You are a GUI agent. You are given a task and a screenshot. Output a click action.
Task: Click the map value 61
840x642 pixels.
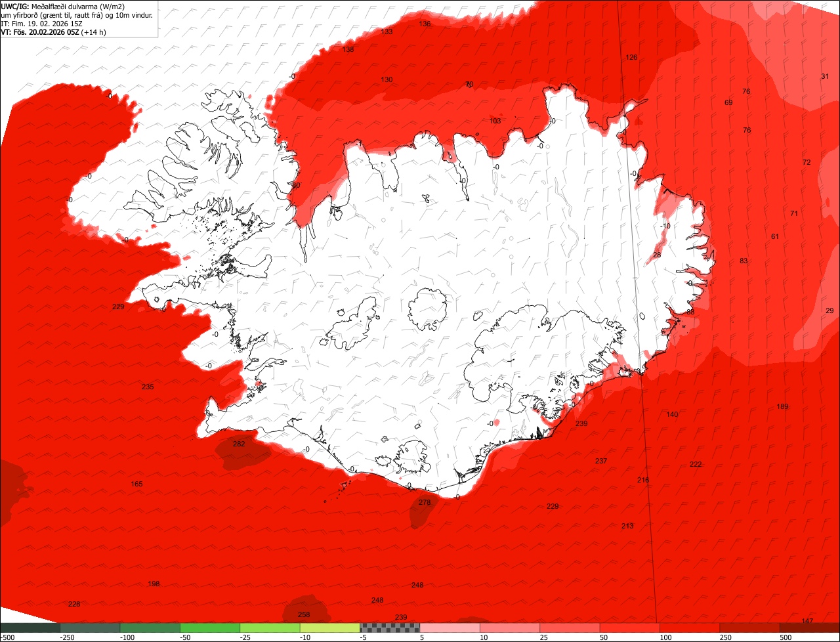[775, 237]
